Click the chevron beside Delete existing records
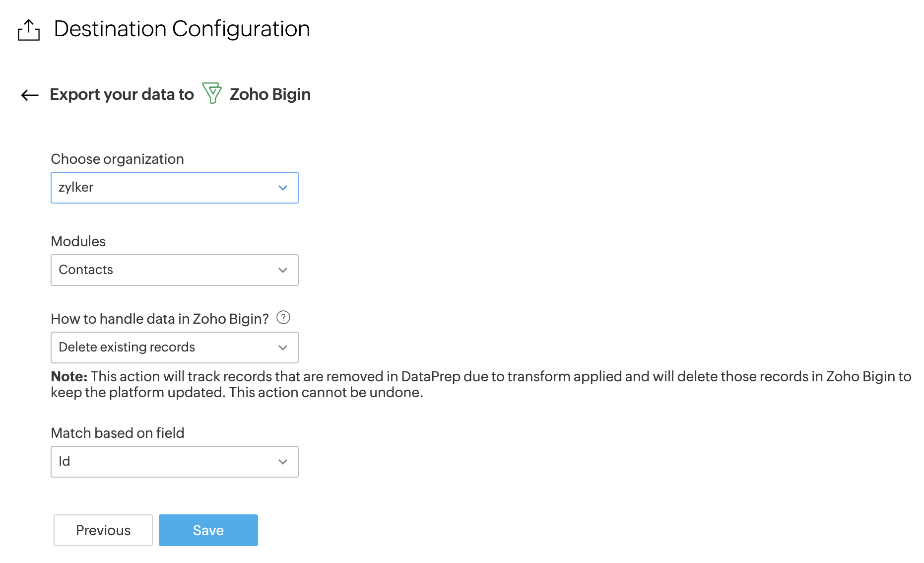 click(283, 348)
